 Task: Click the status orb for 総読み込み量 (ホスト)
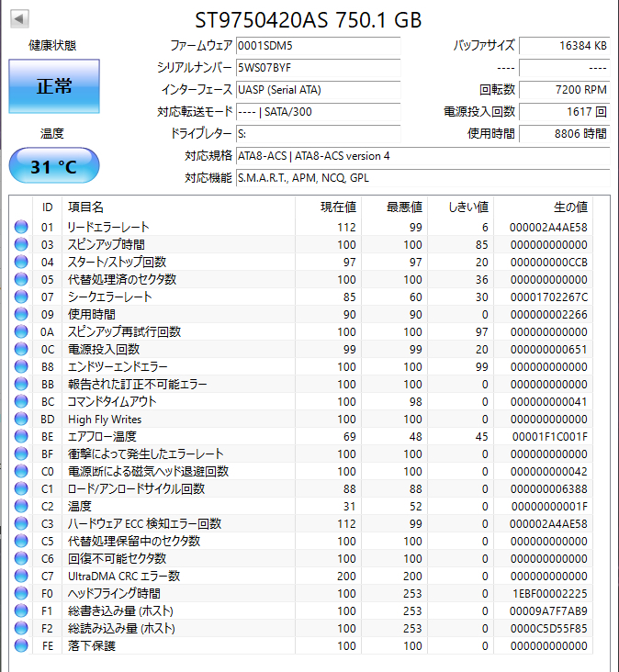[x=21, y=628]
